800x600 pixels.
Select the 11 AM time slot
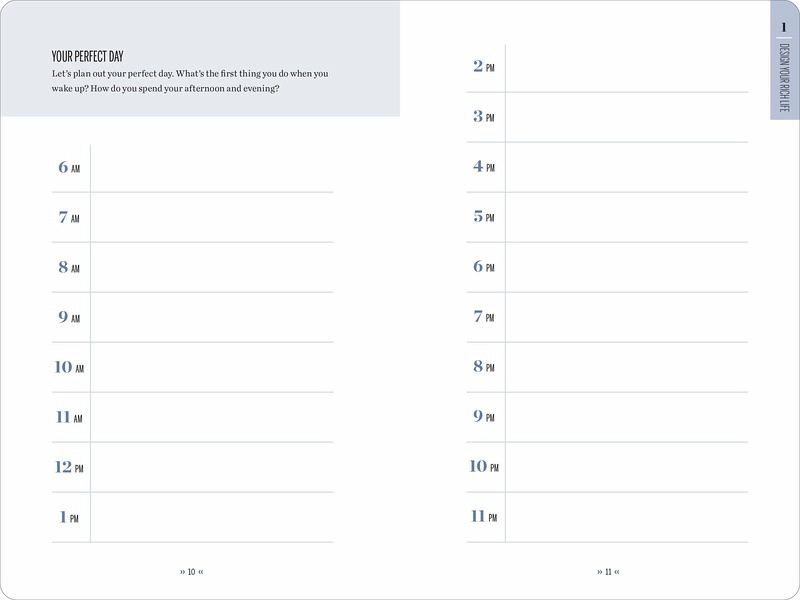[212, 418]
